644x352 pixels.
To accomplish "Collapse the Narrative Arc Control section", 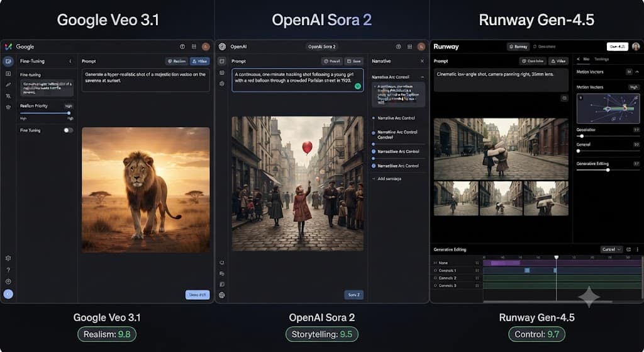I will [422, 77].
